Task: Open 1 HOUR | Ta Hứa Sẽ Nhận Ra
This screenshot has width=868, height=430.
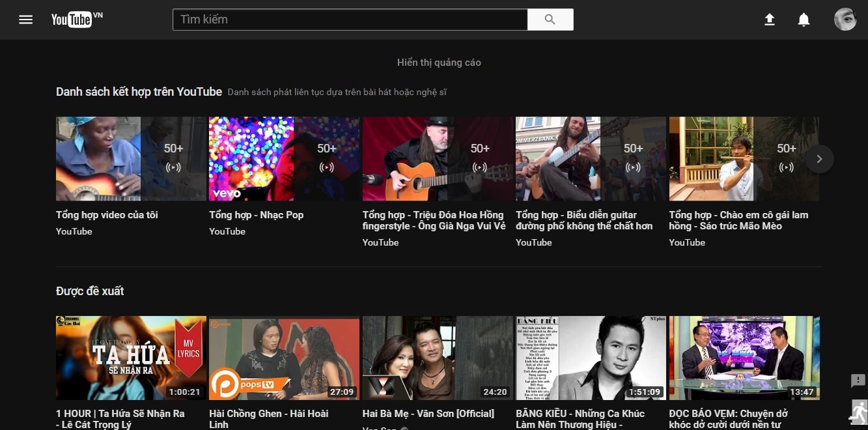Action: (120, 413)
